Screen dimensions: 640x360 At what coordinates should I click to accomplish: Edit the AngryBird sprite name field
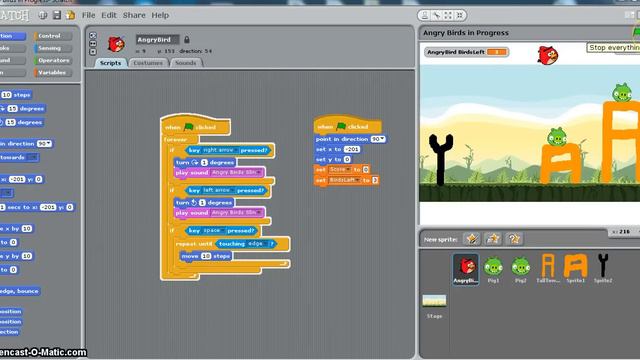tap(158, 40)
